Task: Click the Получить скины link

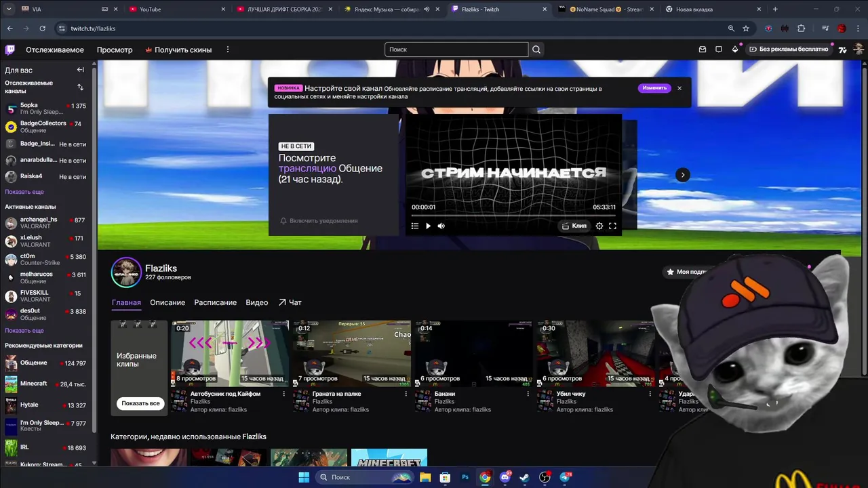Action: pos(178,49)
